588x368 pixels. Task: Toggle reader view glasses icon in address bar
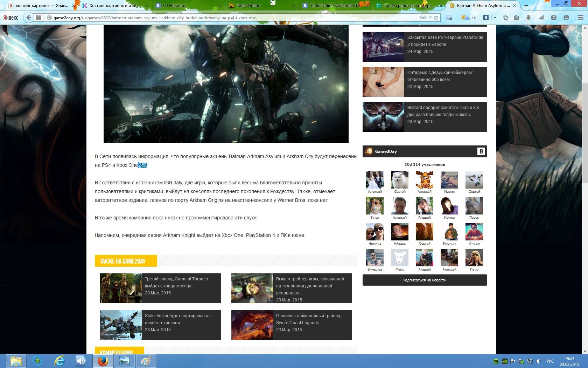423,18
